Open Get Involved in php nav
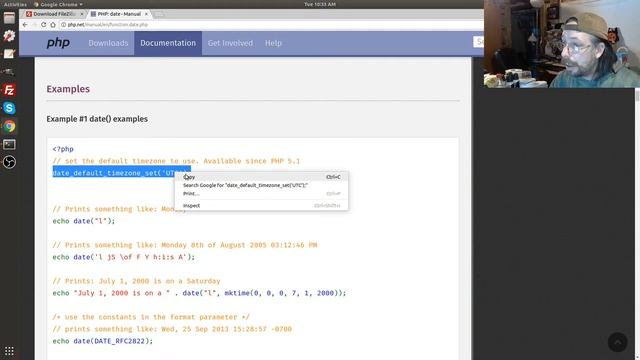Viewport: 640px width, 360px height. coord(230,43)
